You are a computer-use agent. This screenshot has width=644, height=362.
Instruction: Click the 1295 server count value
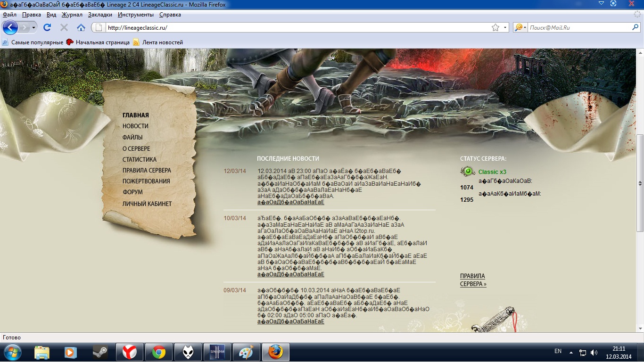(x=467, y=200)
